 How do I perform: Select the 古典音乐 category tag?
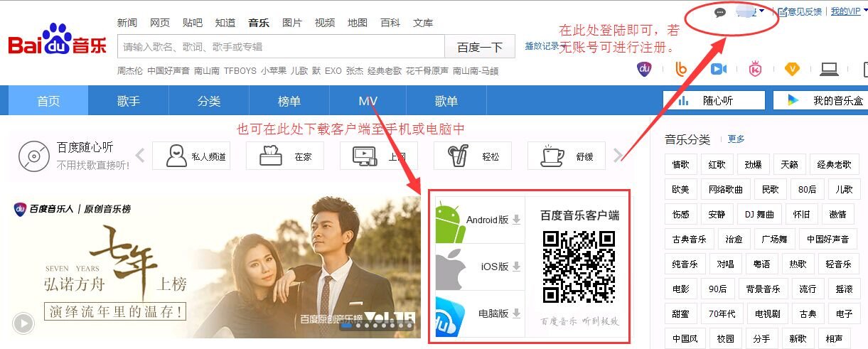pyautogui.click(x=689, y=240)
